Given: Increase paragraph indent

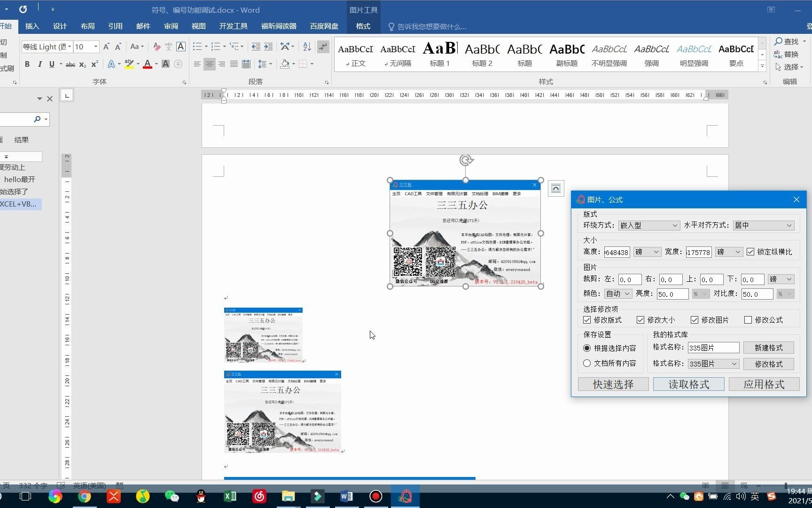Looking at the screenshot, I should click(268, 47).
